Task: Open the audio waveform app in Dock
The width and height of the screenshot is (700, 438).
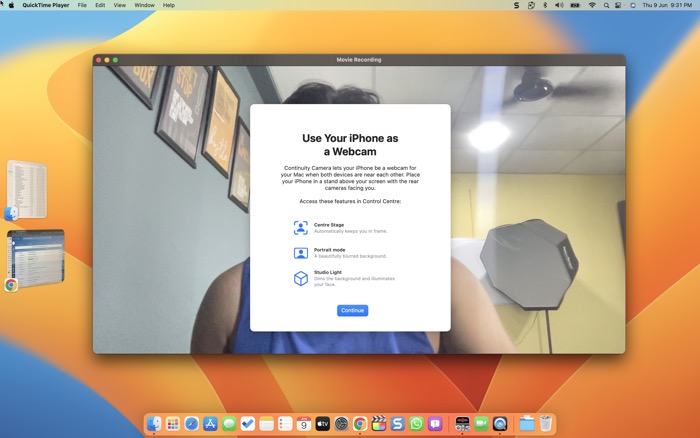Action: pyautogui.click(x=462, y=423)
